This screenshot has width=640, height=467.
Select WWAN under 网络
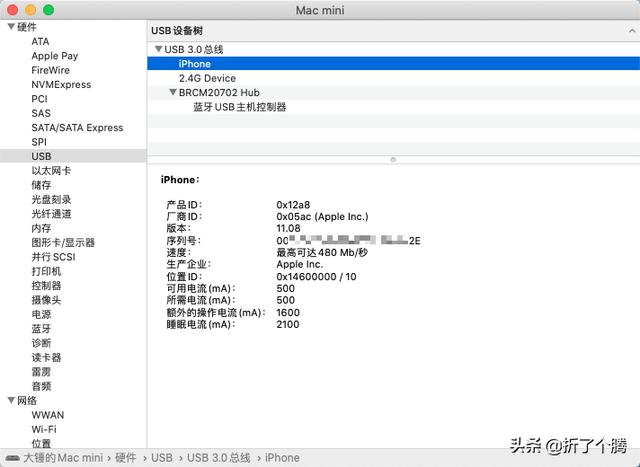pyautogui.click(x=48, y=415)
